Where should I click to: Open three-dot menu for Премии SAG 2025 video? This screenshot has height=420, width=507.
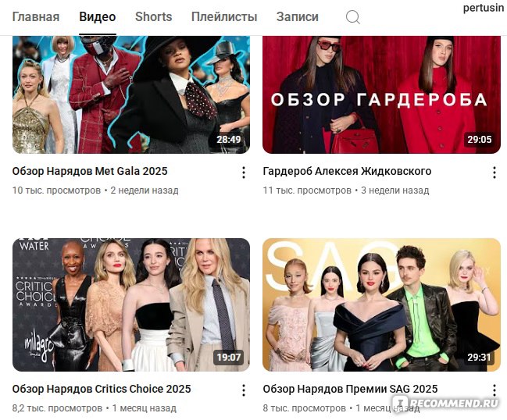pos(495,390)
